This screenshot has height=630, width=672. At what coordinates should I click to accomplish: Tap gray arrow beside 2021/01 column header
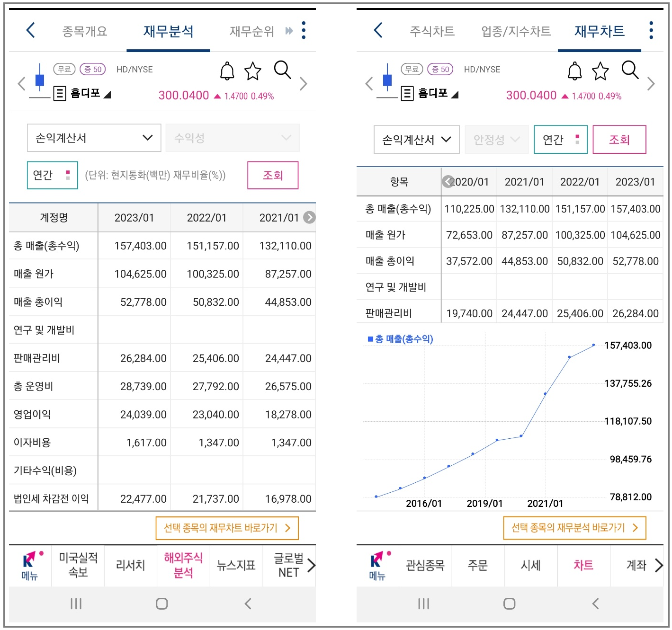tap(309, 217)
